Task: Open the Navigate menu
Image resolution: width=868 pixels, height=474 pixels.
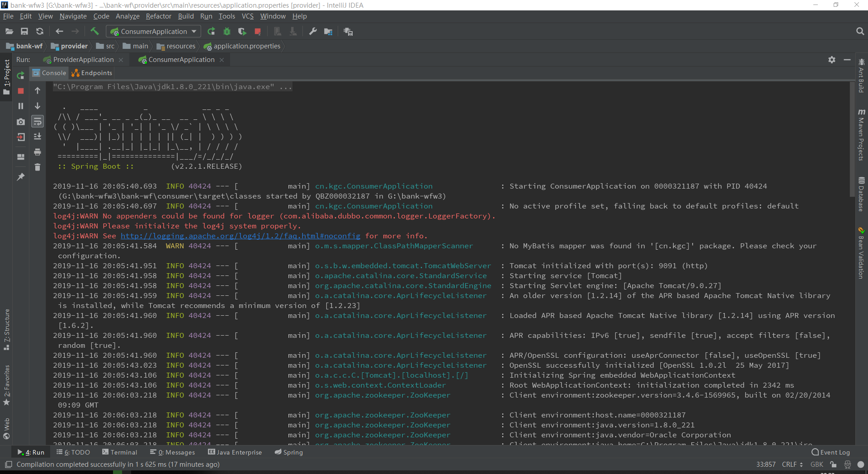Action: pyautogui.click(x=73, y=16)
